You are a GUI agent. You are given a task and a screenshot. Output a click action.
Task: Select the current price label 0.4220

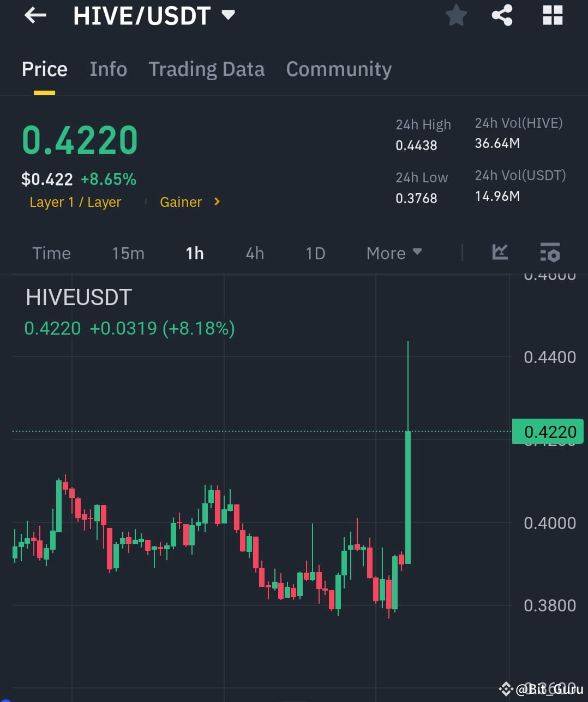coord(548,431)
